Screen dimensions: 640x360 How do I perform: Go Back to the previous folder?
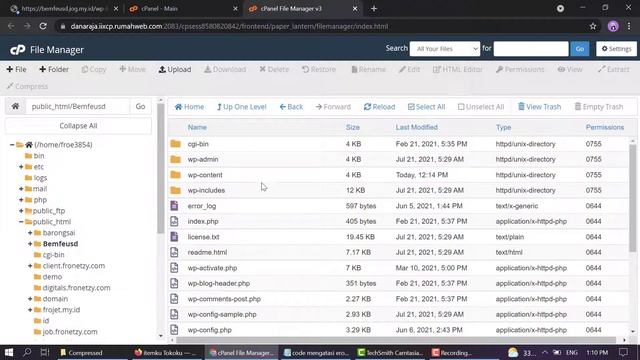(x=291, y=107)
